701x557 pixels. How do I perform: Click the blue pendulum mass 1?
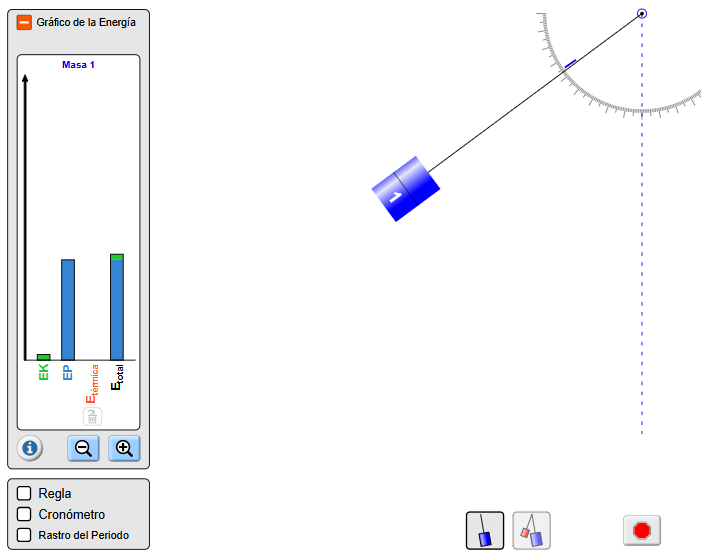tap(406, 188)
